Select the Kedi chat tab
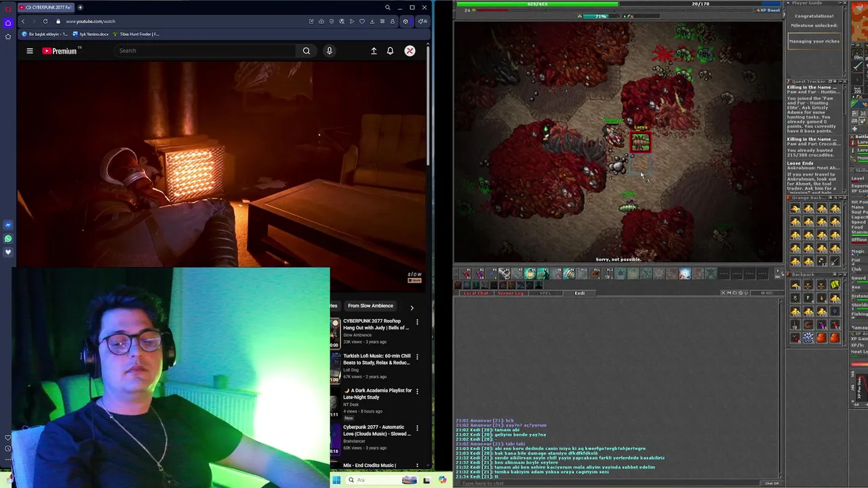Viewport: 868px width, 488px height. pos(580,293)
